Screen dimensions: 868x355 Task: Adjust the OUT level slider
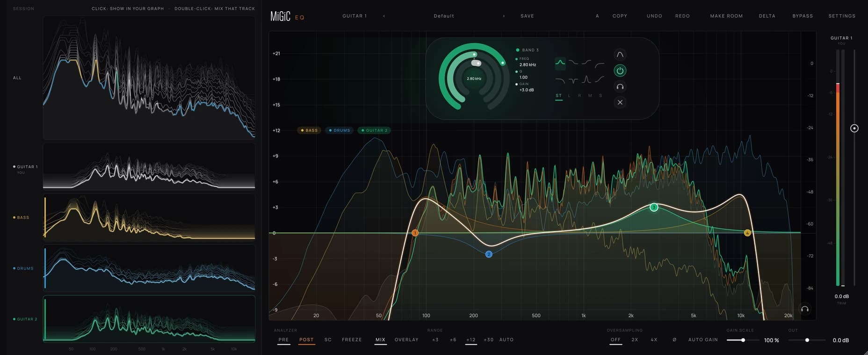click(807, 340)
